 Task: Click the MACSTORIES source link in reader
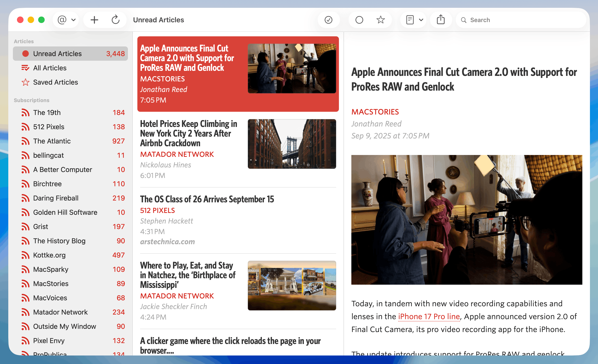(x=375, y=112)
